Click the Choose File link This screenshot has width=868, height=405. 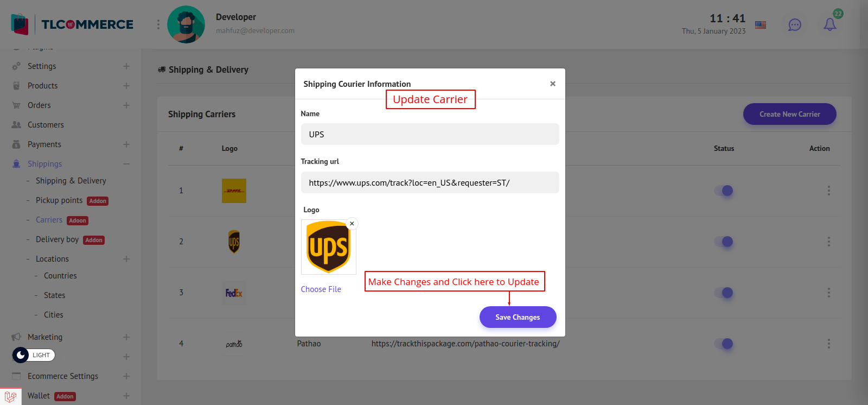tap(321, 289)
